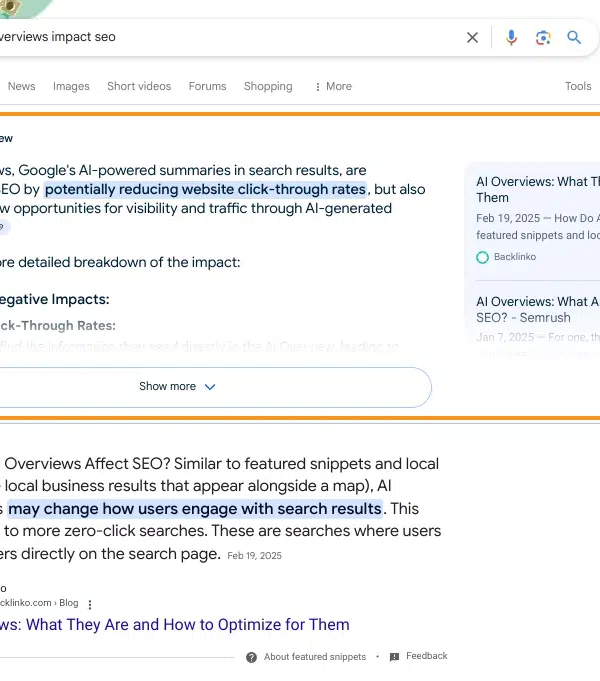This screenshot has height=681, width=600.
Task: Click the Feedback flag icon
Action: [394, 657]
